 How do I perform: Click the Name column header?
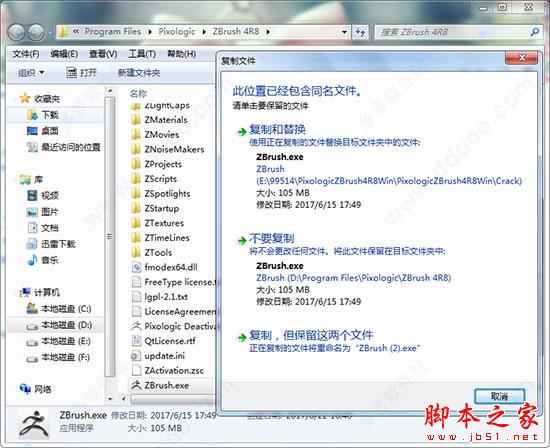138,94
